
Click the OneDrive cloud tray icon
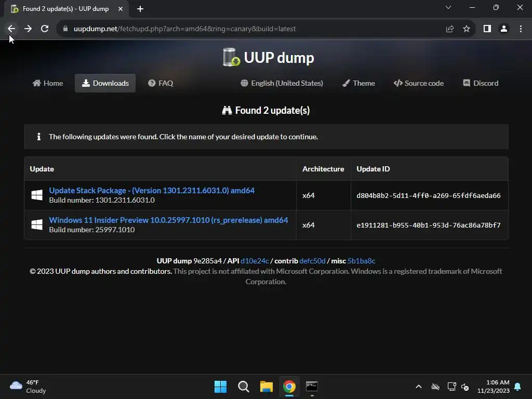[x=435, y=387]
